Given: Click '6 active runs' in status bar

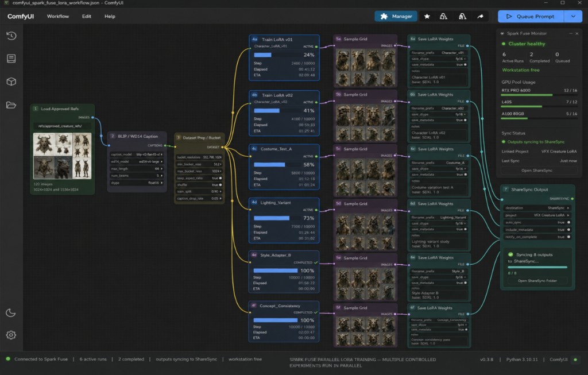Looking at the screenshot, I should [93, 359].
